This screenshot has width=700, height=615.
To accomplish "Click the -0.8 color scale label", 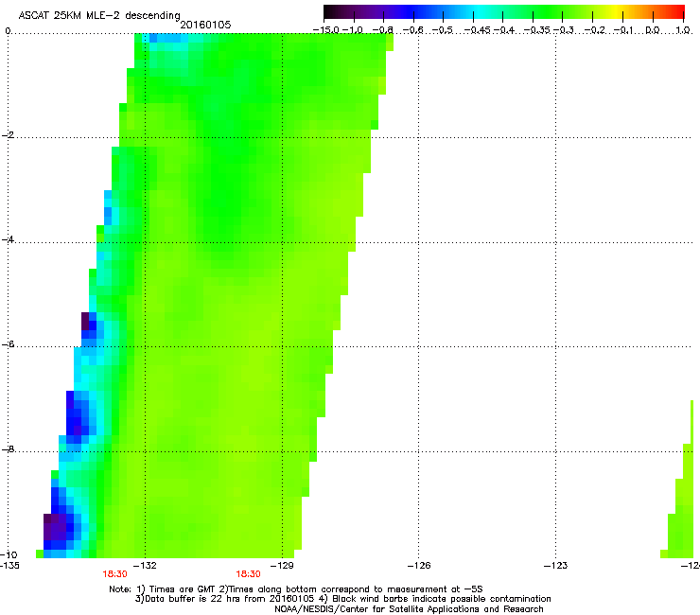I will pos(382,30).
